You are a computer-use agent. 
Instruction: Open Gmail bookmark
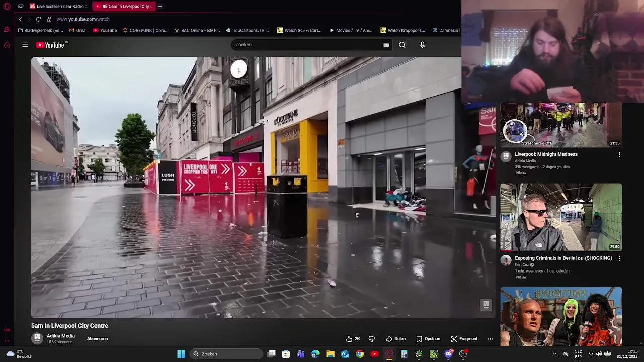pos(78,30)
